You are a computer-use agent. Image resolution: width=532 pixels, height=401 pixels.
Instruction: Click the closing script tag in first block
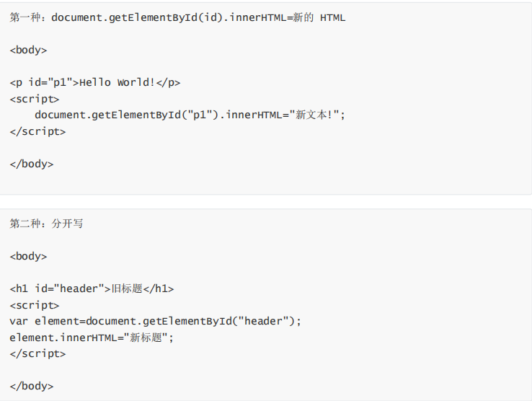click(37, 131)
